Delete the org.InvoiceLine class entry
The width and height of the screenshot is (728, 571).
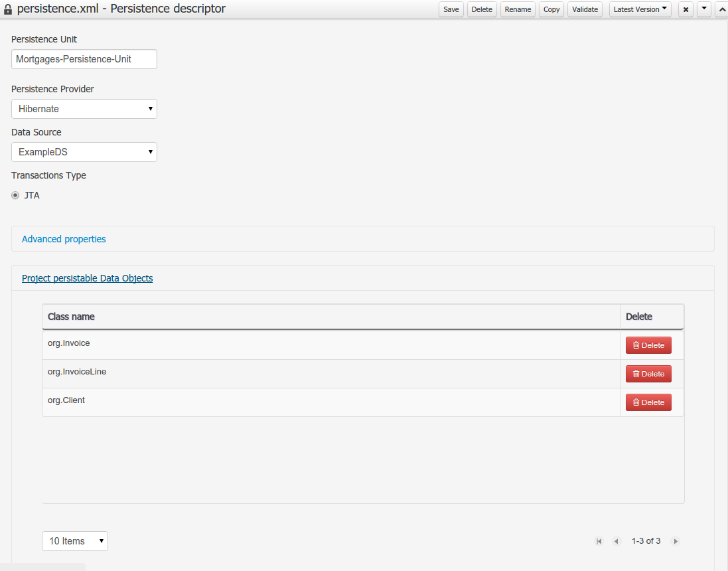648,374
